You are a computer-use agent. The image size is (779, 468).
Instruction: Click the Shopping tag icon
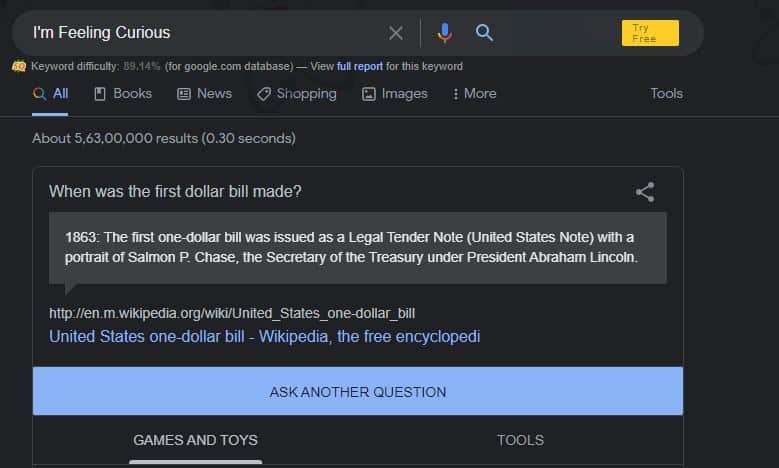point(264,94)
